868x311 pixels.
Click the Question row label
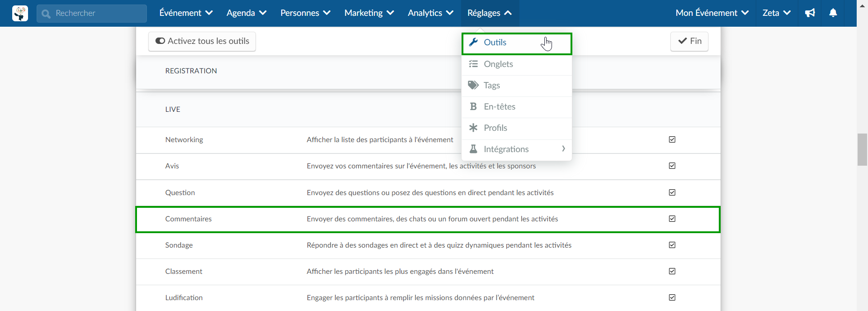point(180,192)
